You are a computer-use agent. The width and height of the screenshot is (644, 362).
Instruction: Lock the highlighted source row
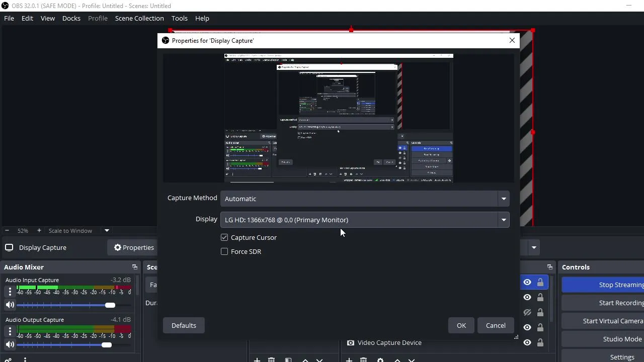click(x=540, y=282)
